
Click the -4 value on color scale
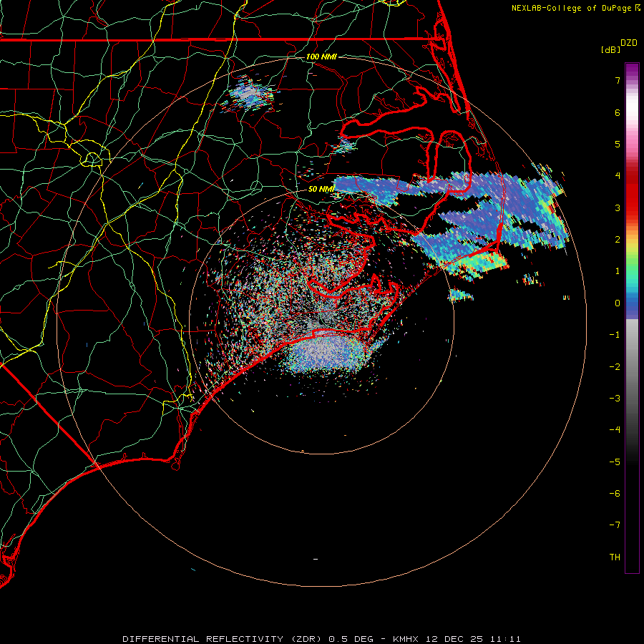615,430
